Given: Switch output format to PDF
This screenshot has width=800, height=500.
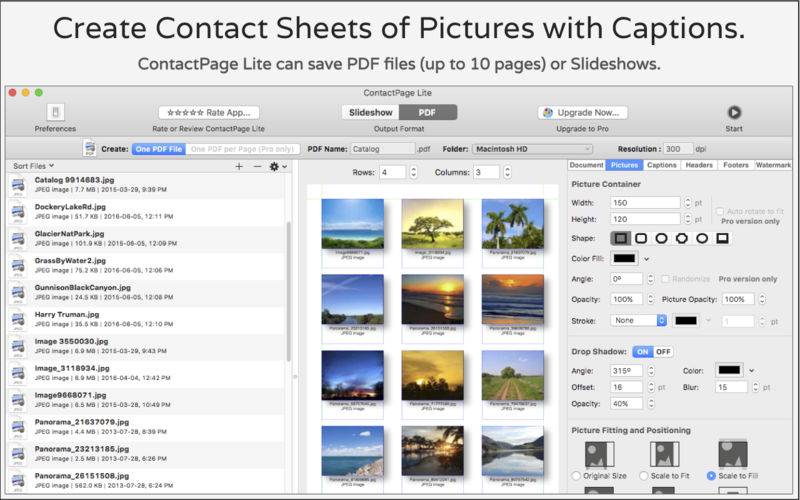Looking at the screenshot, I should pyautogui.click(x=428, y=112).
